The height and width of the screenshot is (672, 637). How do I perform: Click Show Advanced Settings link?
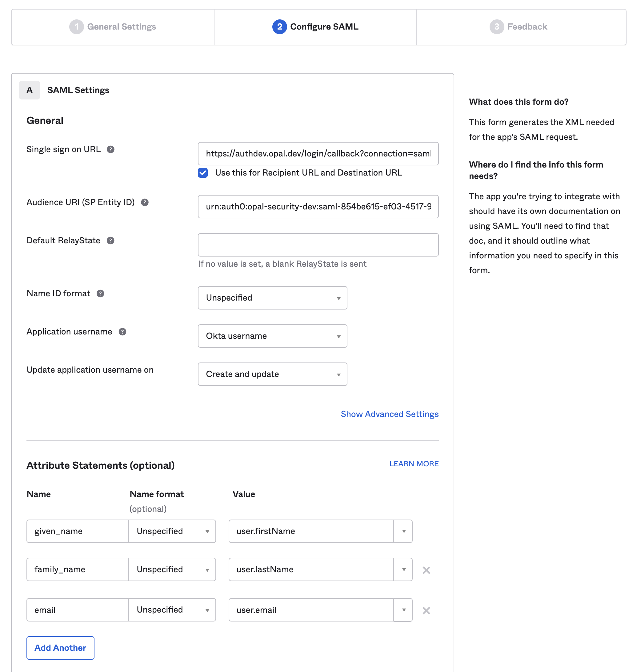(x=390, y=414)
